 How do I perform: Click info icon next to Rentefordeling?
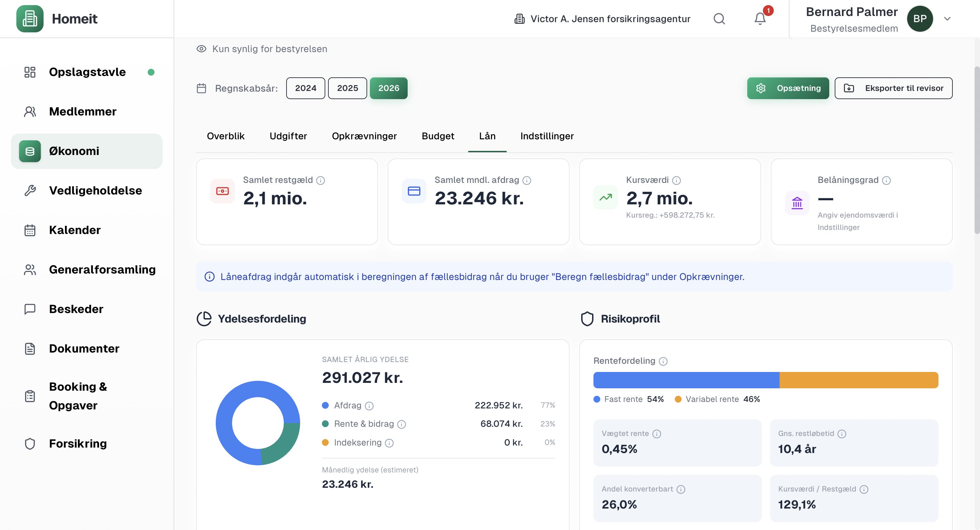pos(663,361)
